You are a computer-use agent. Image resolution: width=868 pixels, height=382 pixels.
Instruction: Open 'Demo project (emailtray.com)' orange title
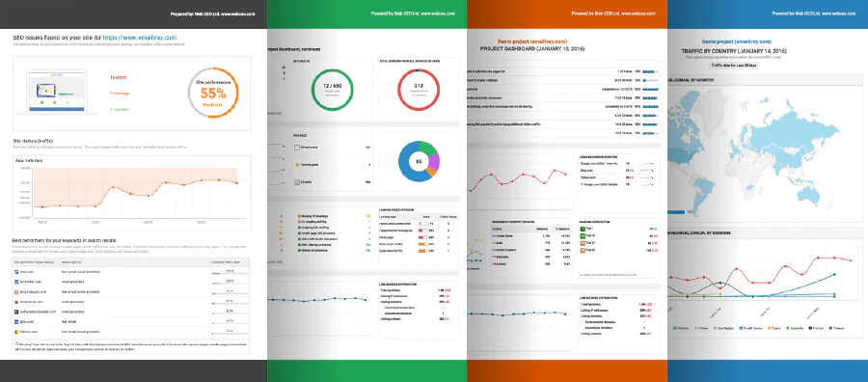coord(531,41)
